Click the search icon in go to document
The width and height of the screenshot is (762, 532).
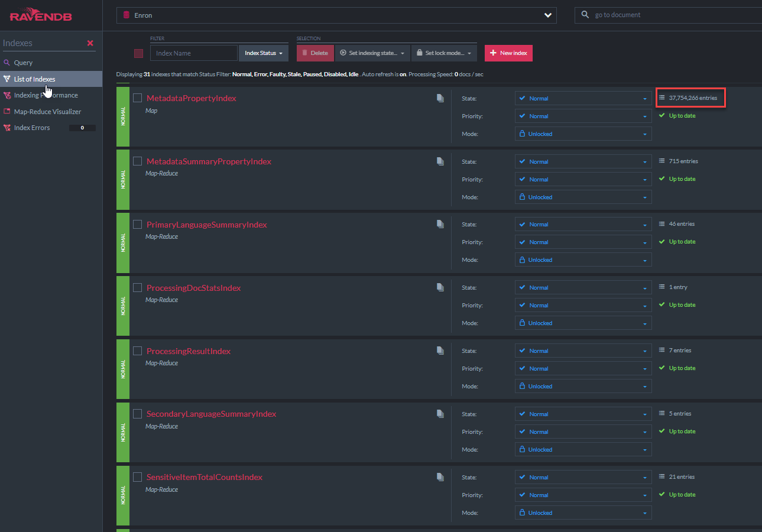pos(585,15)
